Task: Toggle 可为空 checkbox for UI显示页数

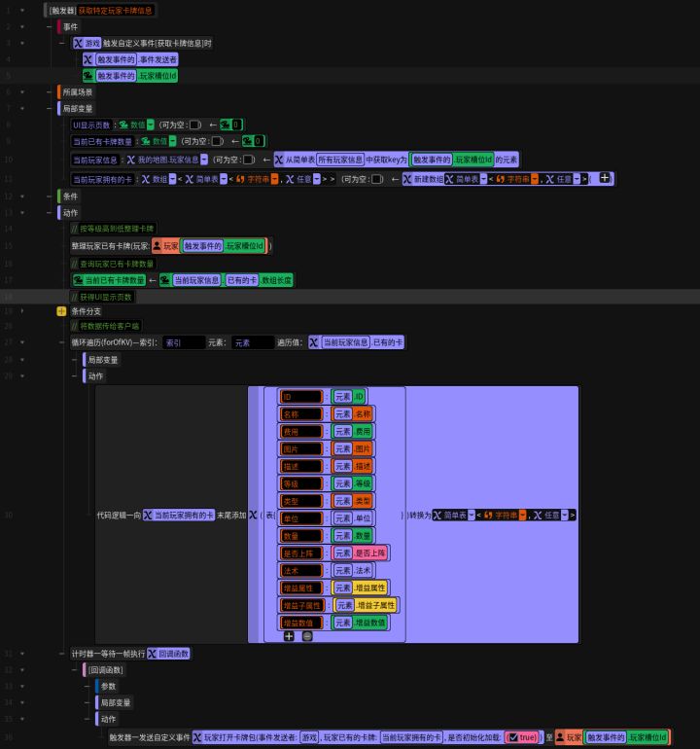Action: point(194,125)
